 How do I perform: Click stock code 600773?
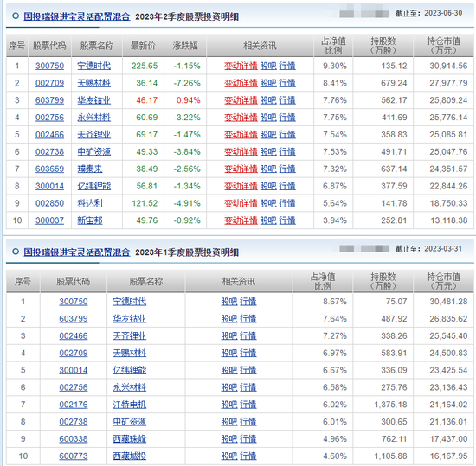pos(74,456)
